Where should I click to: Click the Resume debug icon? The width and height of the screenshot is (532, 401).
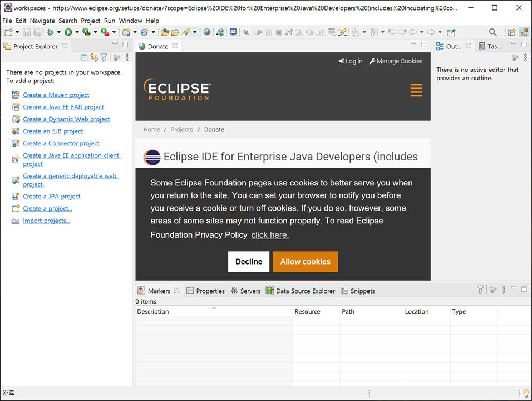[259, 32]
